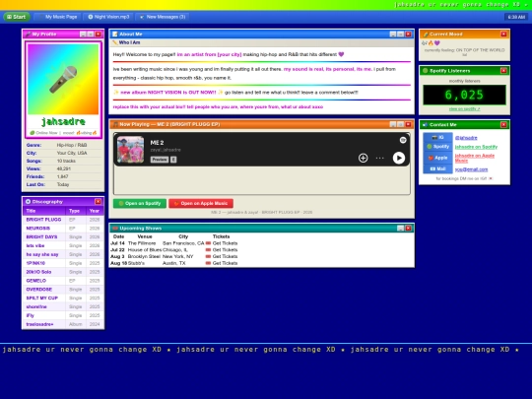The image size is (532, 399).
Task: Open the jahsadre on Apple Music link
Action: 474,158
